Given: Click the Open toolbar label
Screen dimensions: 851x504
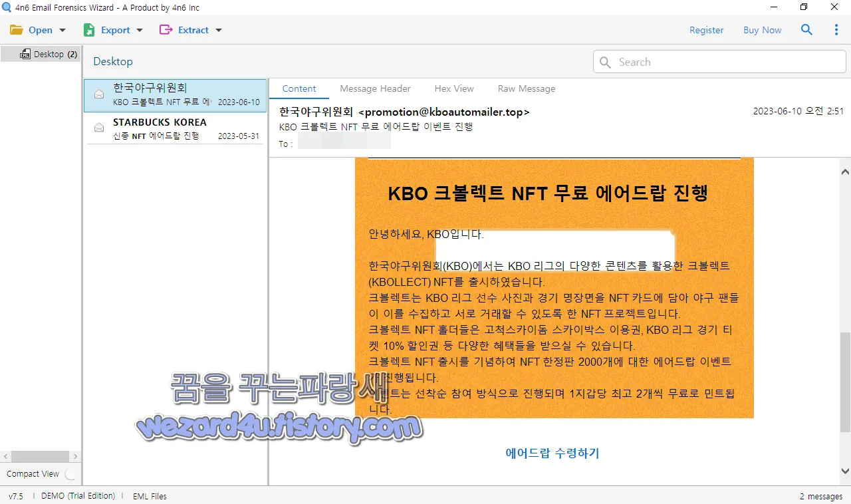Looking at the screenshot, I should [x=41, y=30].
